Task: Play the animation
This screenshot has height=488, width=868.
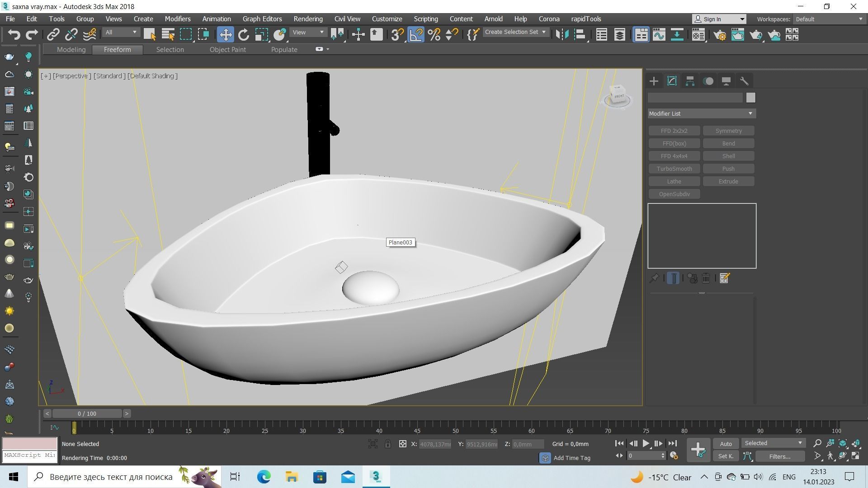Action: pos(646,444)
